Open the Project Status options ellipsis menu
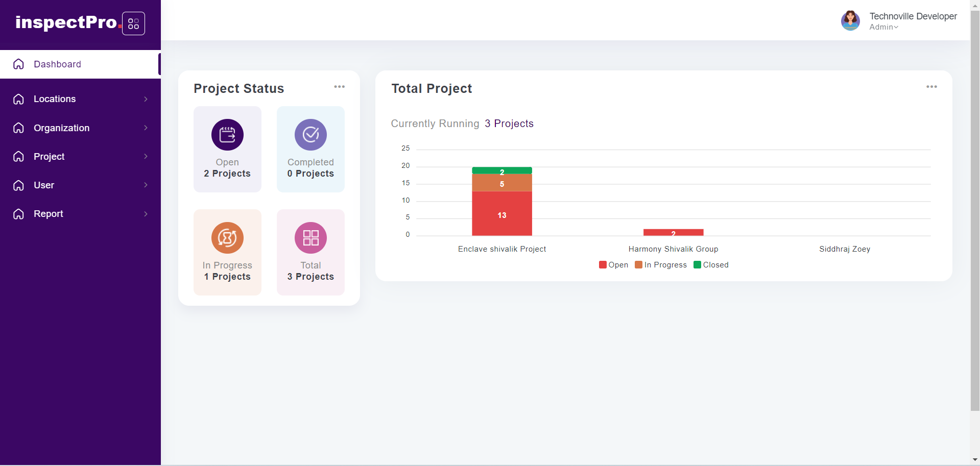This screenshot has height=466, width=980. click(339, 87)
